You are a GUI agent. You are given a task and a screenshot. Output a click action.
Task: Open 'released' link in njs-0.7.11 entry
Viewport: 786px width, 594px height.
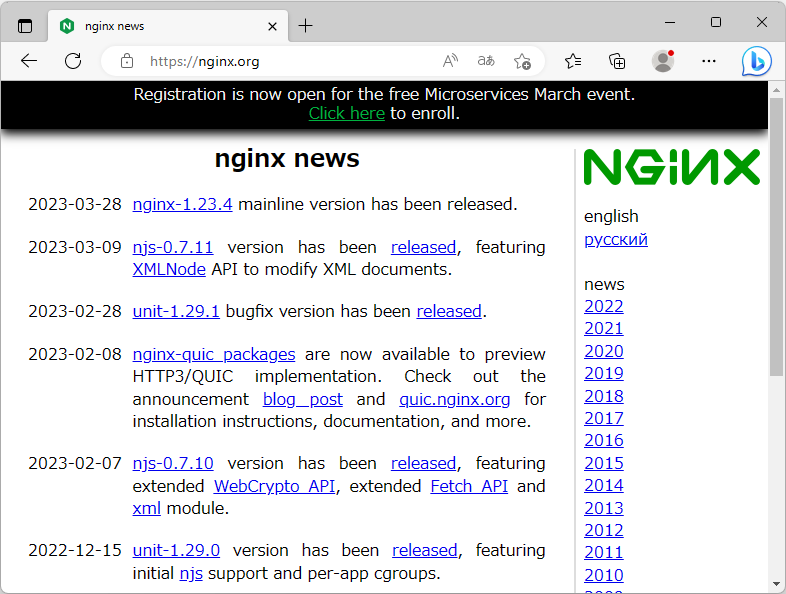pyautogui.click(x=424, y=247)
